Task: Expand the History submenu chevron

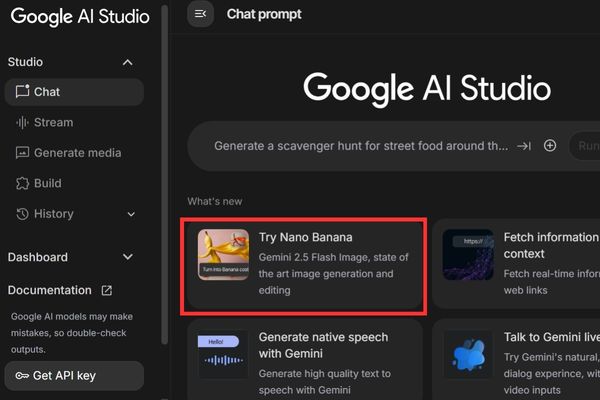Action: [131, 214]
